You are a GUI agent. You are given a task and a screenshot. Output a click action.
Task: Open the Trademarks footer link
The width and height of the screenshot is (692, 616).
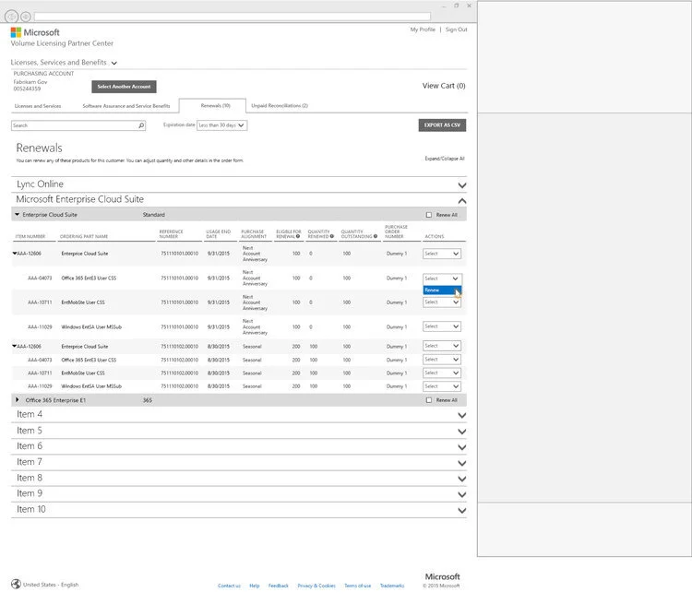point(392,586)
